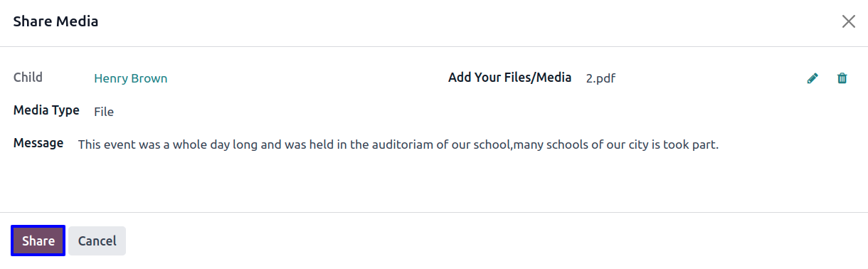The width and height of the screenshot is (868, 269).
Task: Delete the 2.pdf attachment using trash icon
Action: [842, 78]
